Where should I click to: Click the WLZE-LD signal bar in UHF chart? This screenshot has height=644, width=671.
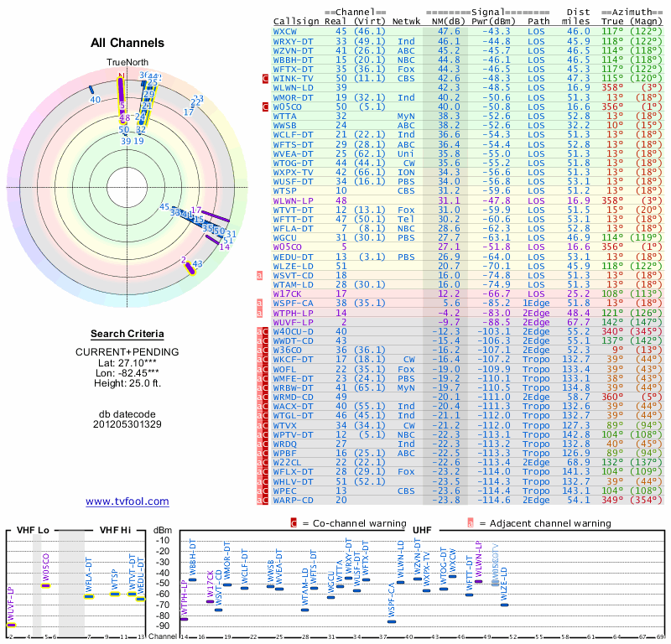click(505, 605)
